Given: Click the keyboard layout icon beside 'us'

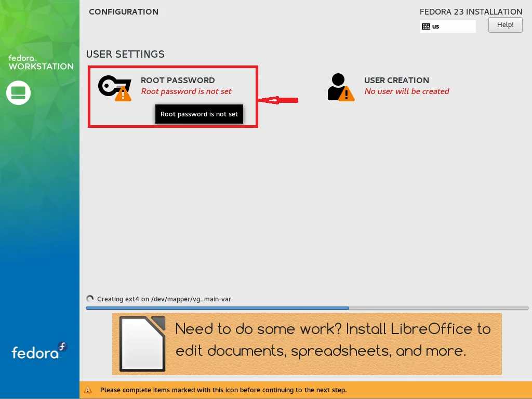Looking at the screenshot, I should tap(426, 26).
